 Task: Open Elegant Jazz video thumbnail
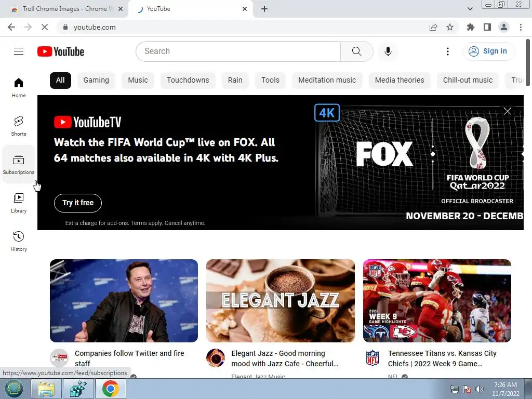click(280, 301)
